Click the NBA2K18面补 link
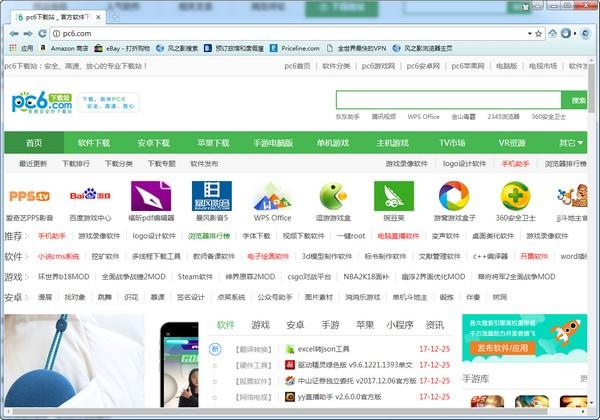This screenshot has width=600, height=420. 366,277
